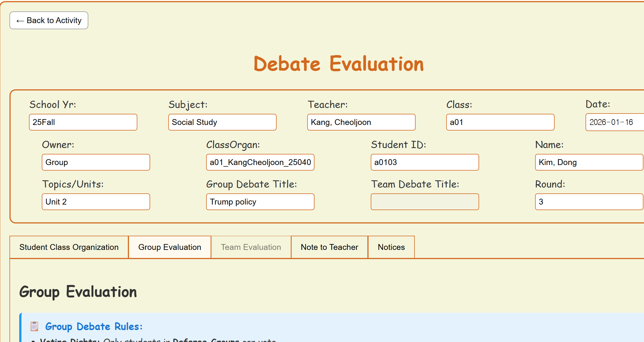Click the Owner field showing Group
Image resolution: width=644 pixels, height=342 pixels.
click(96, 162)
